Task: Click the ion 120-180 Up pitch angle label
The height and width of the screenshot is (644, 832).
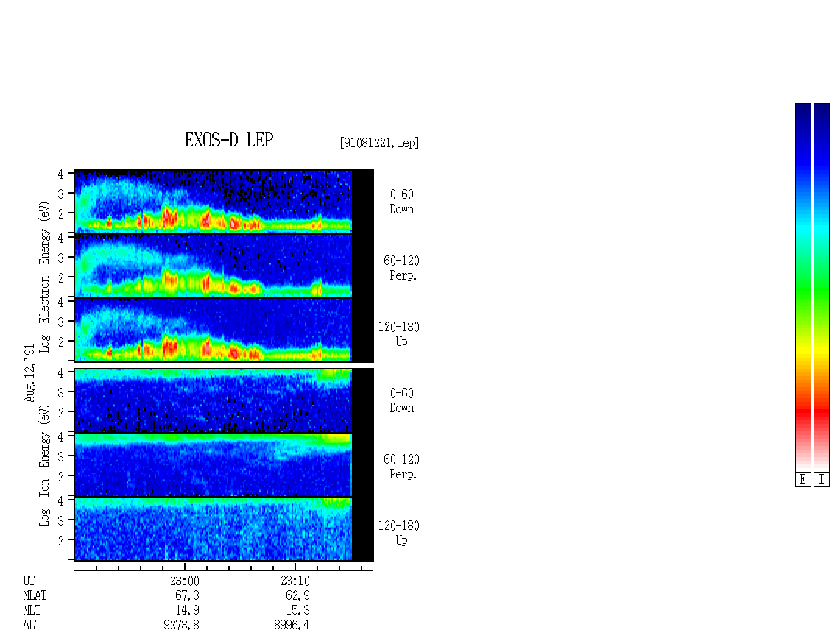Action: click(x=399, y=533)
